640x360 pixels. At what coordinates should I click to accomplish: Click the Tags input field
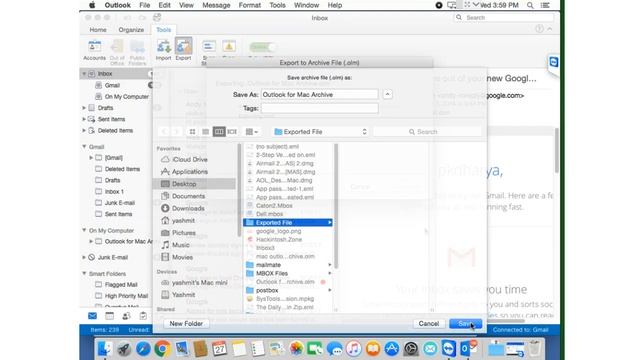point(320,108)
